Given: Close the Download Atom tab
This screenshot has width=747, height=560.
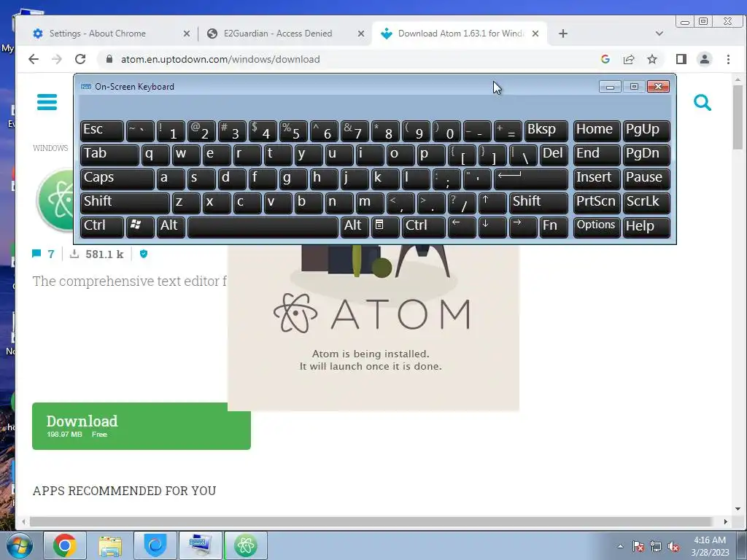Looking at the screenshot, I should 535,34.
